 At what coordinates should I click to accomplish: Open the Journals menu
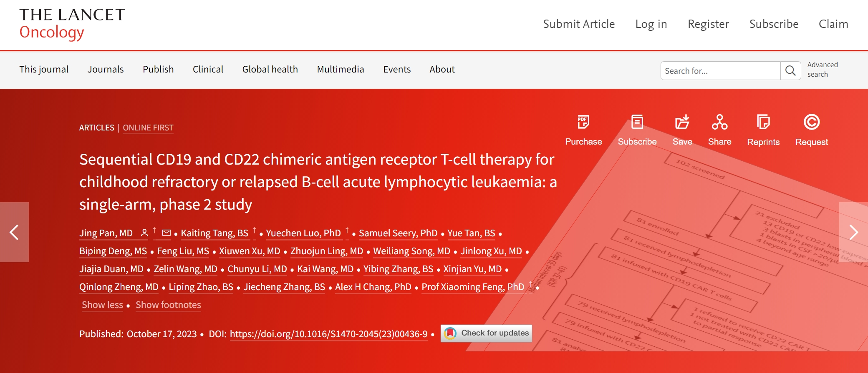click(106, 69)
